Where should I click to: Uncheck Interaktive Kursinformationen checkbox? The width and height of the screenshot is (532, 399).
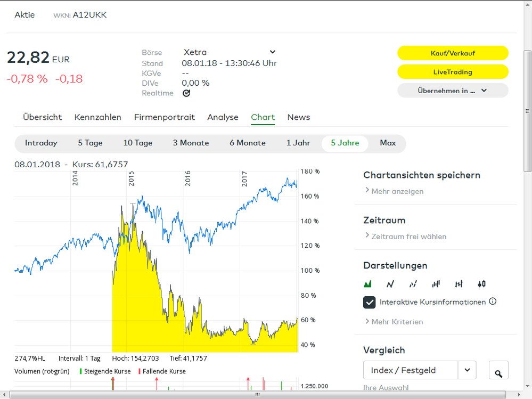tap(370, 302)
